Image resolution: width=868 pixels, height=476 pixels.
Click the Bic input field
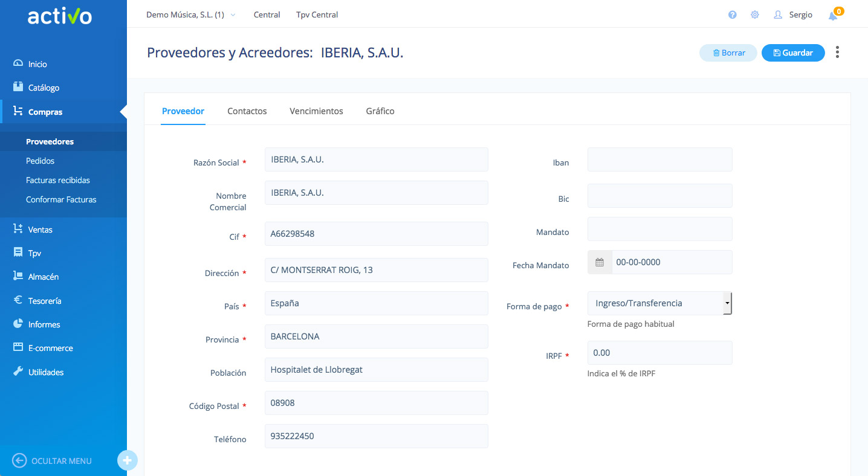coord(659,196)
